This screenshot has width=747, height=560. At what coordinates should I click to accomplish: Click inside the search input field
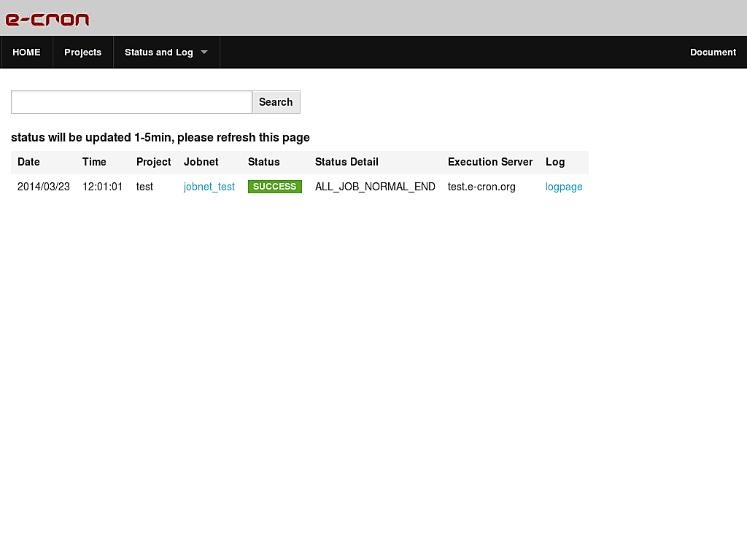click(131, 102)
